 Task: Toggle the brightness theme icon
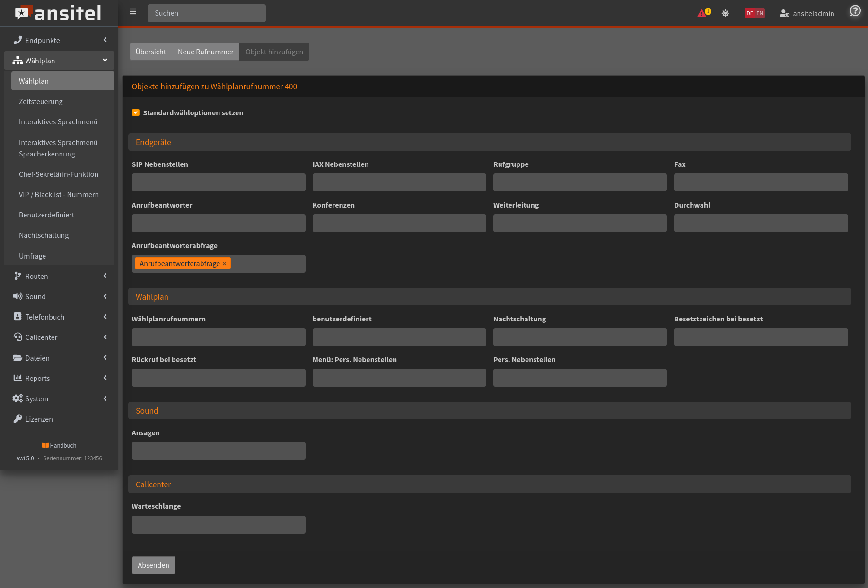(x=725, y=13)
